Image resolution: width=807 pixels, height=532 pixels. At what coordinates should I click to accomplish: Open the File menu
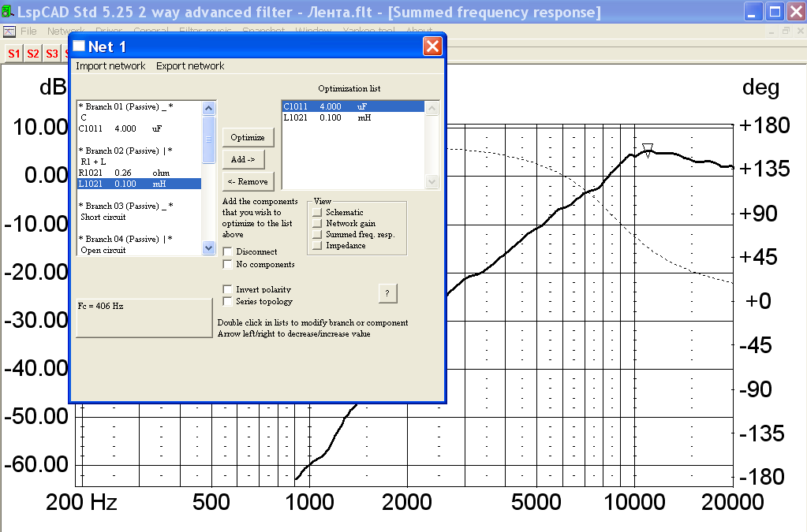click(x=28, y=32)
